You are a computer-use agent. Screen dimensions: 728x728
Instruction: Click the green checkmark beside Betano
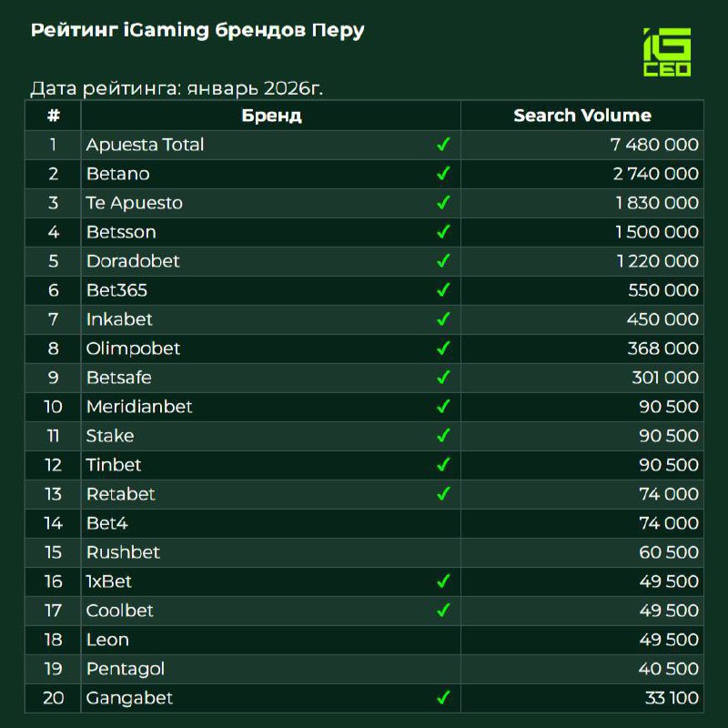pyautogui.click(x=443, y=174)
